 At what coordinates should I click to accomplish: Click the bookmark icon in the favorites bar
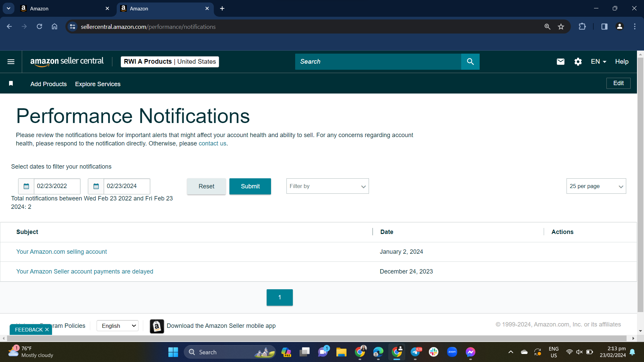pyautogui.click(x=11, y=83)
